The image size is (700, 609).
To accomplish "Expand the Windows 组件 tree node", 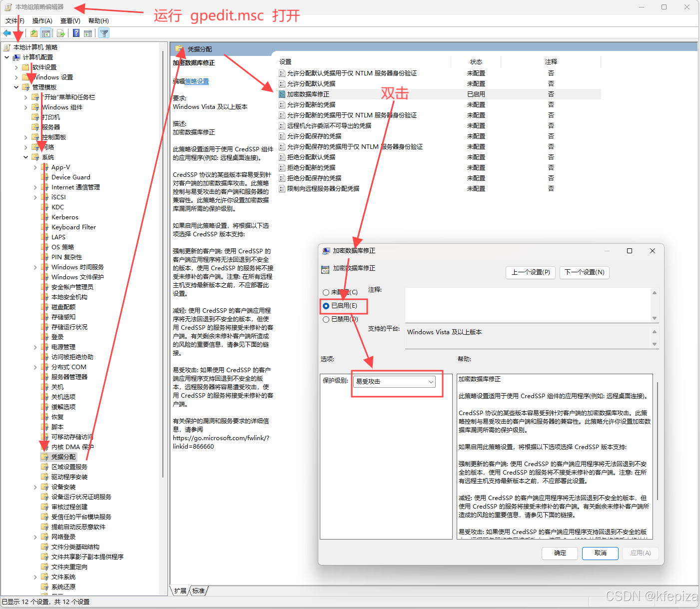I will [25, 107].
